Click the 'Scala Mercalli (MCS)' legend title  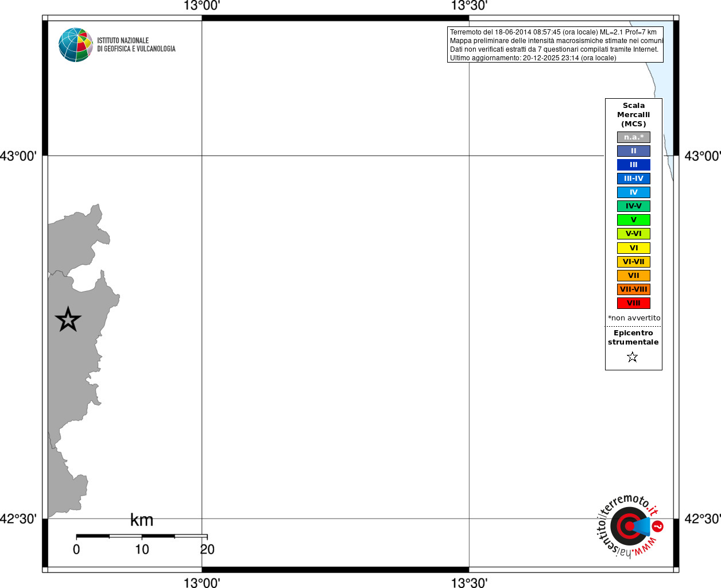[x=634, y=115]
